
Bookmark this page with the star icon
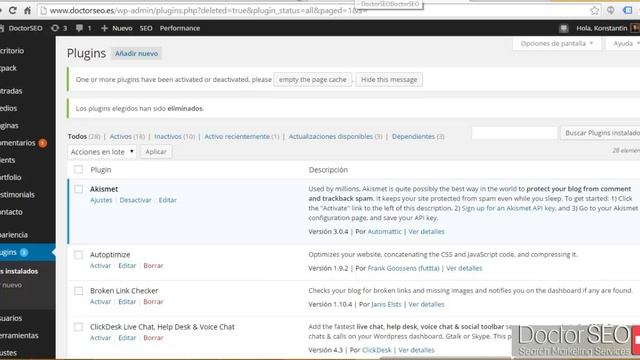(x=594, y=11)
